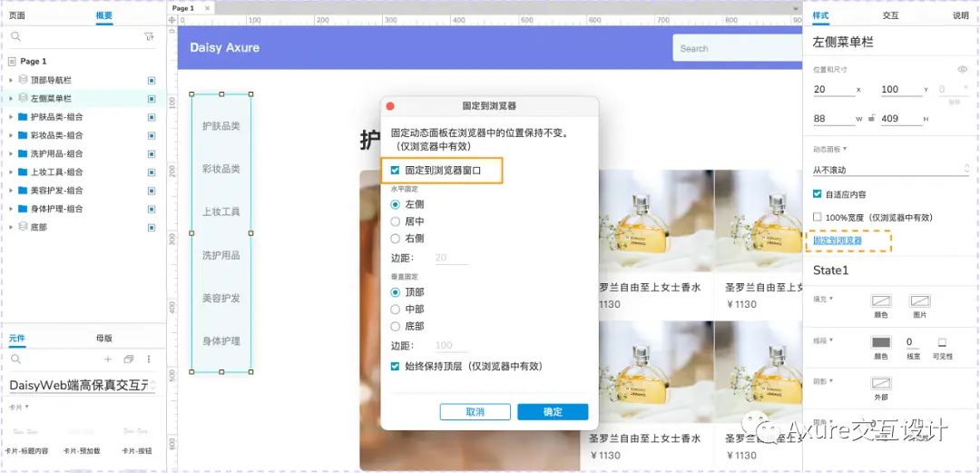Close the Page 1 canvas tab

tap(207, 8)
